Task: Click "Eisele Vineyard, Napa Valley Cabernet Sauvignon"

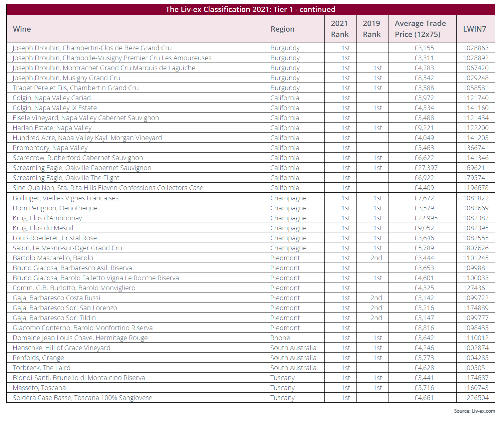Action: (86, 118)
